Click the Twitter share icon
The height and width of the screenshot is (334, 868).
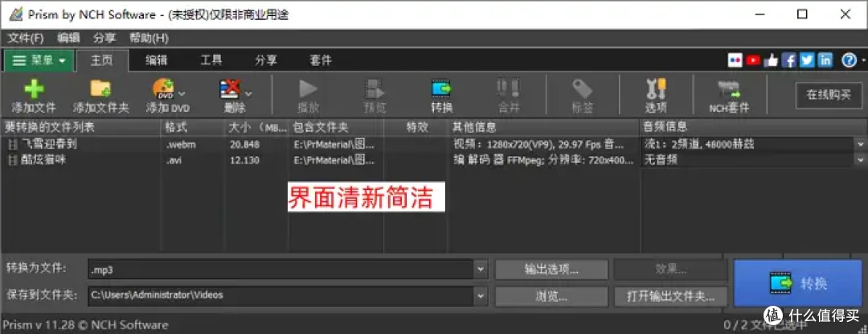click(x=807, y=60)
